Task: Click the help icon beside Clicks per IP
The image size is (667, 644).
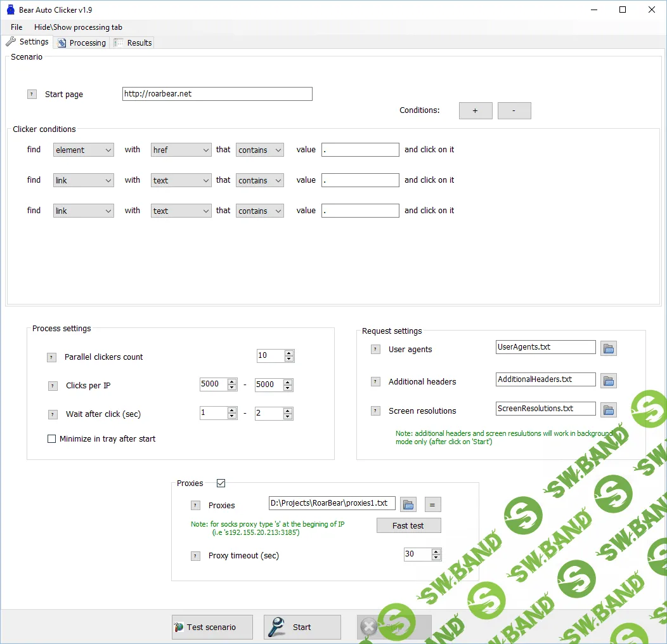Action: pos(53,386)
